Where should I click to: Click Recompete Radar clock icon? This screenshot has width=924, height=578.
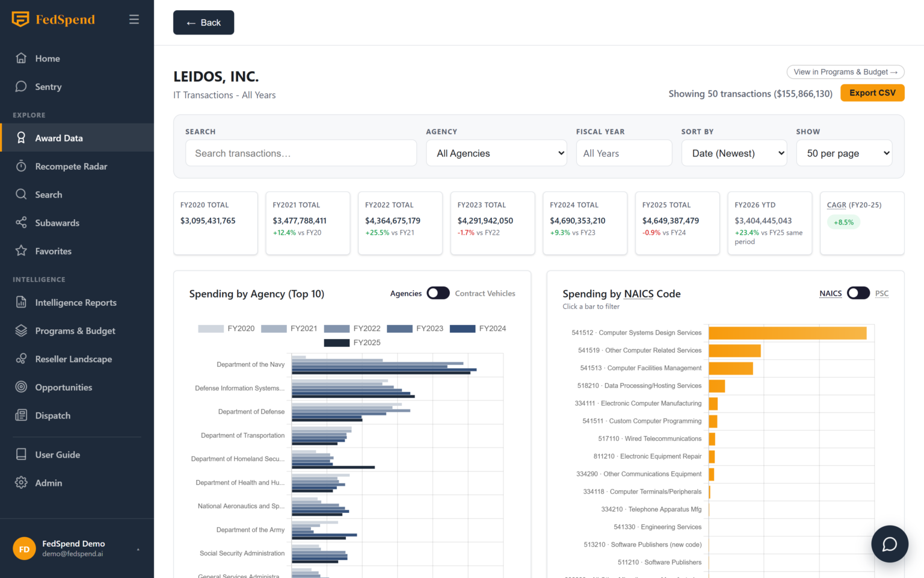pos(21,166)
